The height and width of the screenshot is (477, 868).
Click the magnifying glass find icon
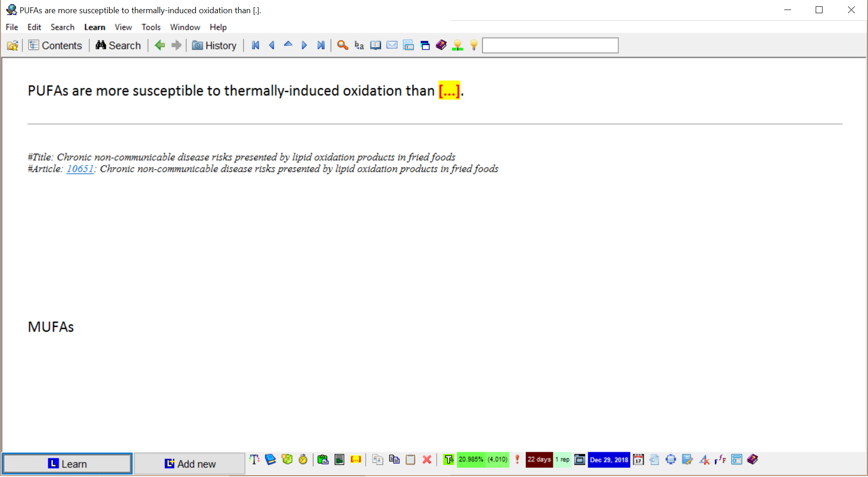click(343, 46)
